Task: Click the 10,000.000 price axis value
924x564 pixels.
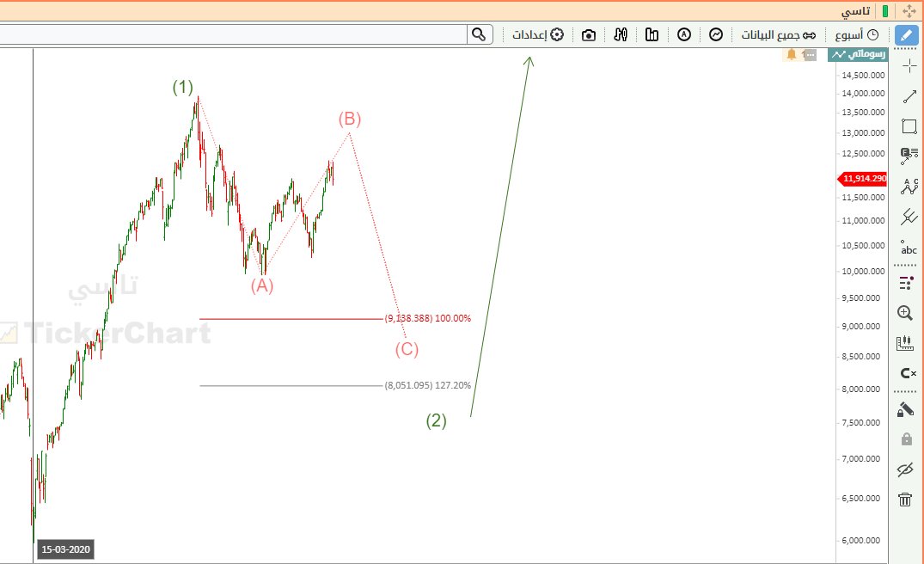Action: [863, 271]
